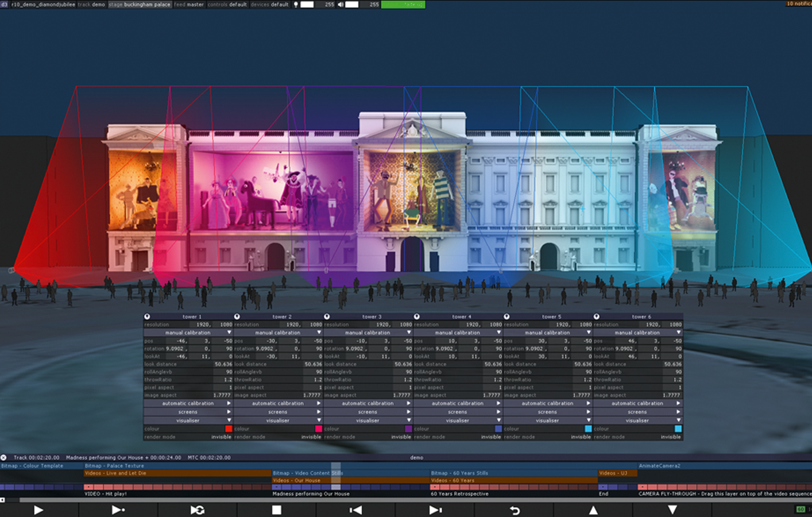812x517 pixels.
Task: Expand tower 1 automatic calibration section
Action: [x=188, y=403]
